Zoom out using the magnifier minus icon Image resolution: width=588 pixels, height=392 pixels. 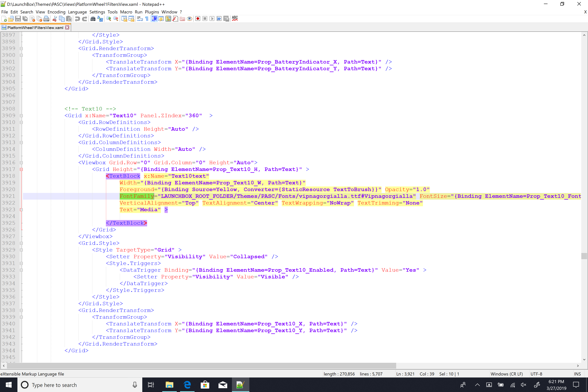pyautogui.click(x=116, y=19)
